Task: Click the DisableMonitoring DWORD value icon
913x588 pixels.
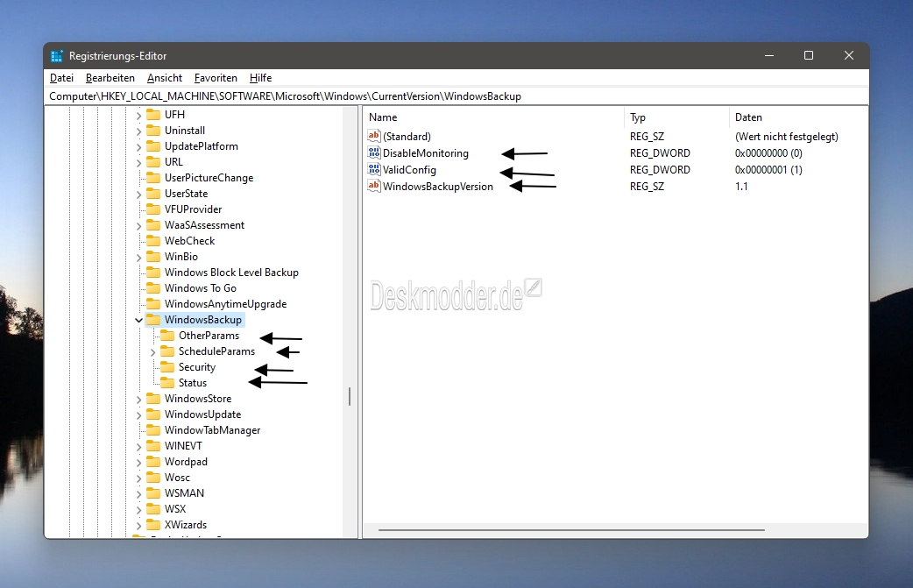Action: [374, 152]
